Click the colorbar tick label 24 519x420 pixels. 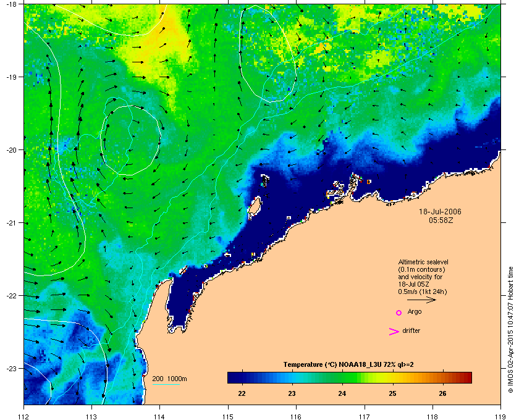click(342, 393)
